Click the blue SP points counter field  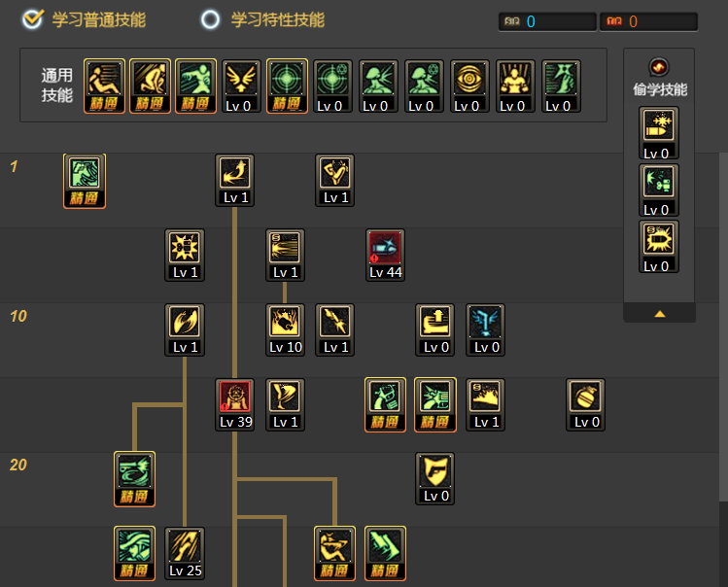(x=547, y=21)
